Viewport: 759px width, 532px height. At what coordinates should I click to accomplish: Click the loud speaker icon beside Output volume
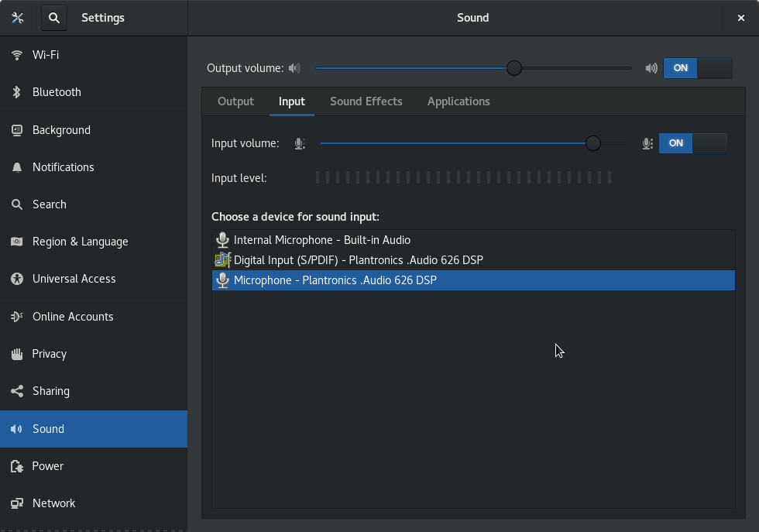(x=651, y=68)
